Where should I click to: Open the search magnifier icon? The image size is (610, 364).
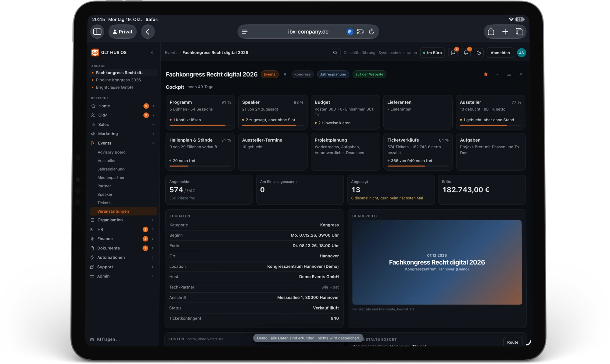(x=335, y=53)
